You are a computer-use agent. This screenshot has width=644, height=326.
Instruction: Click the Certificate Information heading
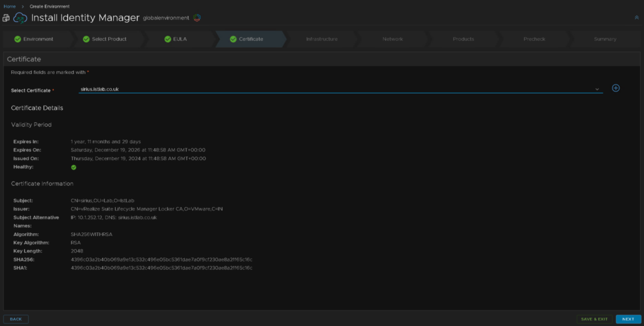tap(42, 183)
